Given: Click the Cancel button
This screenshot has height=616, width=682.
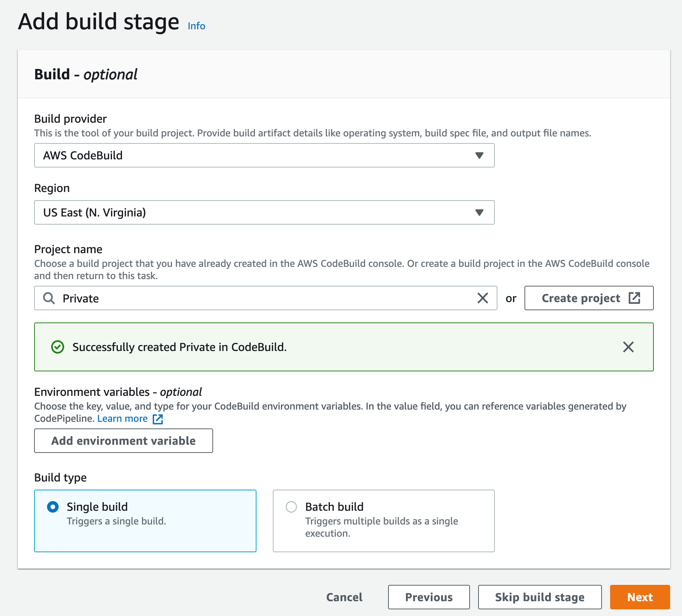Looking at the screenshot, I should pyautogui.click(x=344, y=597).
